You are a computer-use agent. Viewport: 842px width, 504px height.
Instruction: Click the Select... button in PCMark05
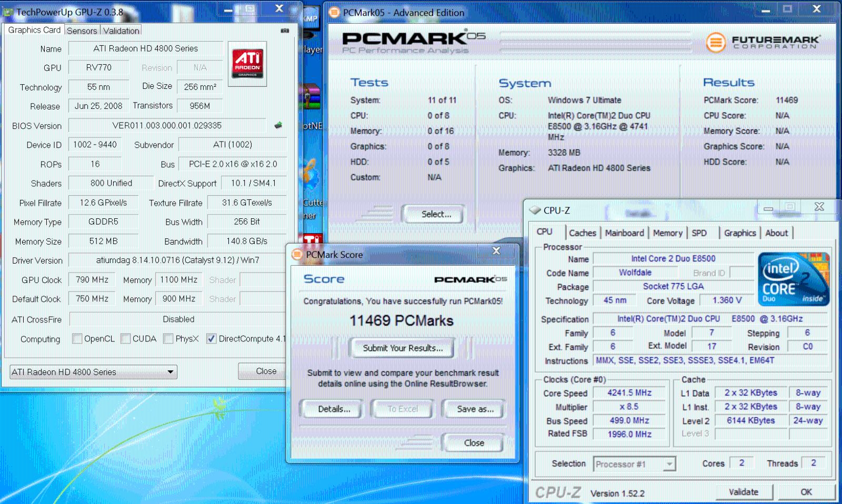point(433,214)
